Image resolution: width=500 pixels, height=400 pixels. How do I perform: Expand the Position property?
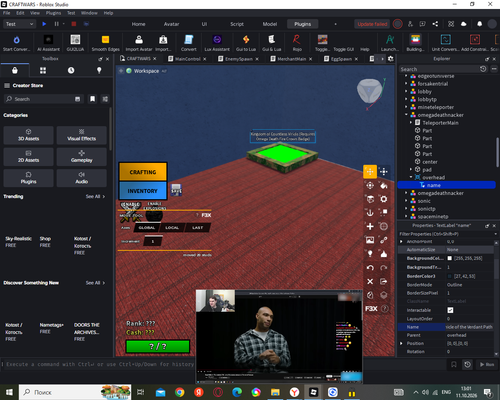(x=401, y=343)
